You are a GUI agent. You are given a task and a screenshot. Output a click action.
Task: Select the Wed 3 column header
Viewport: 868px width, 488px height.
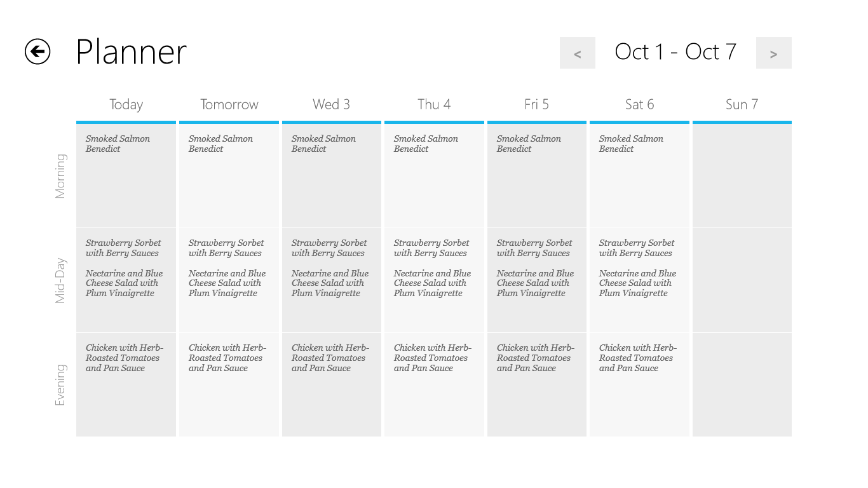(x=331, y=104)
